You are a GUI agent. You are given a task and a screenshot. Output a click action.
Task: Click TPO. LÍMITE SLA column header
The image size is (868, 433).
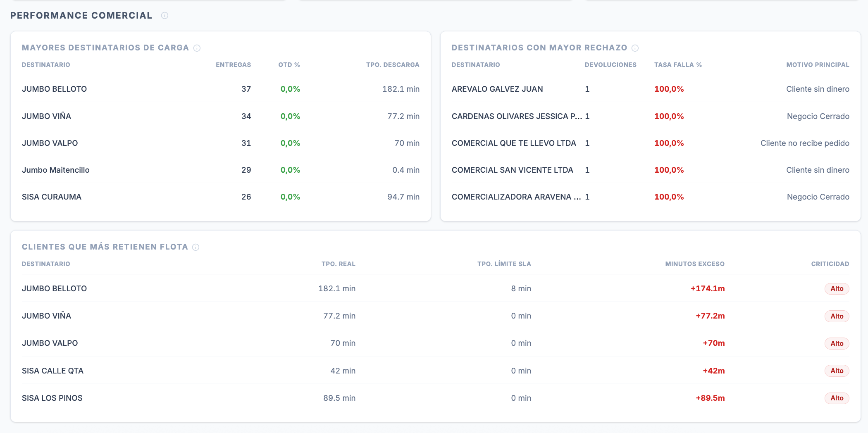click(x=504, y=264)
